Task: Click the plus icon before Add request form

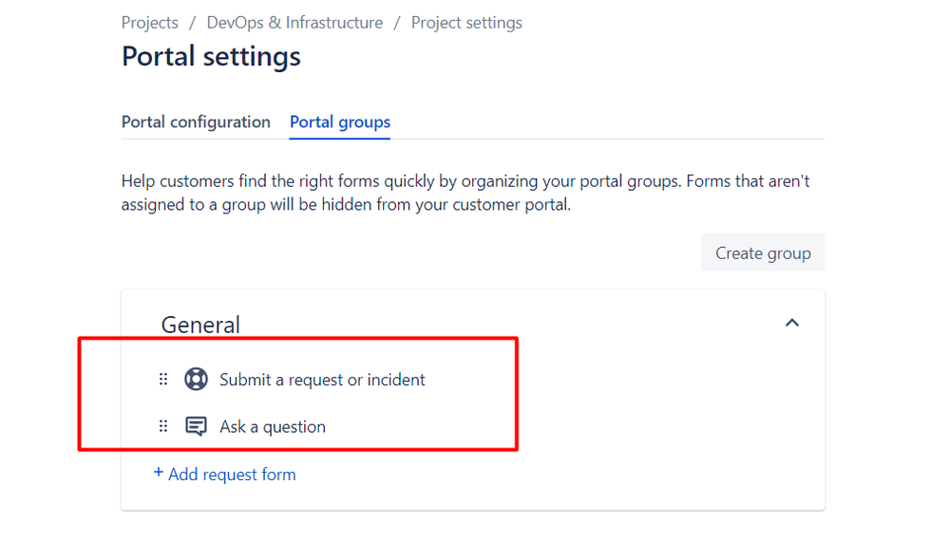Action: [159, 473]
